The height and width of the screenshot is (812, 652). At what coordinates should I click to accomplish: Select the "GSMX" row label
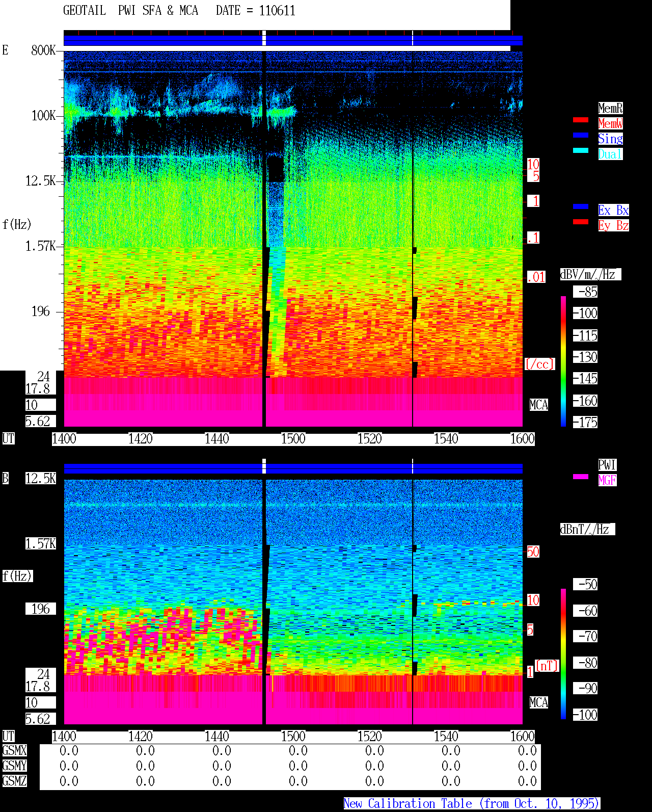[14, 750]
